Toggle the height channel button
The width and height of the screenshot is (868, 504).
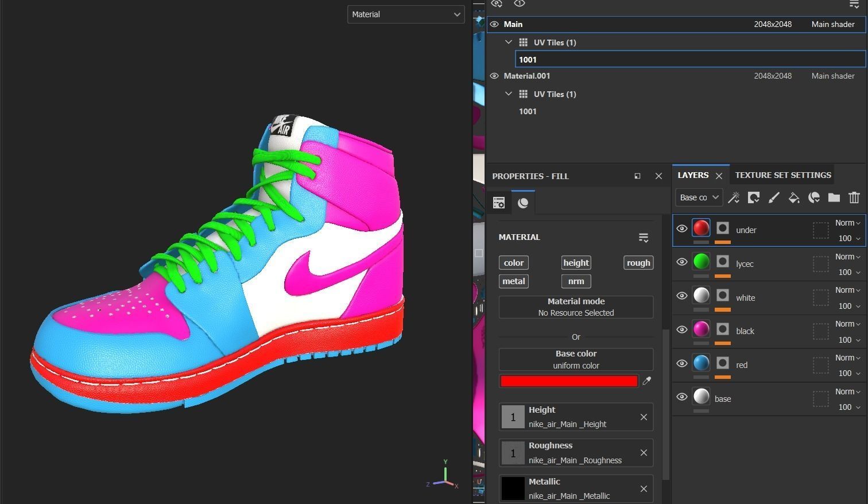click(576, 263)
